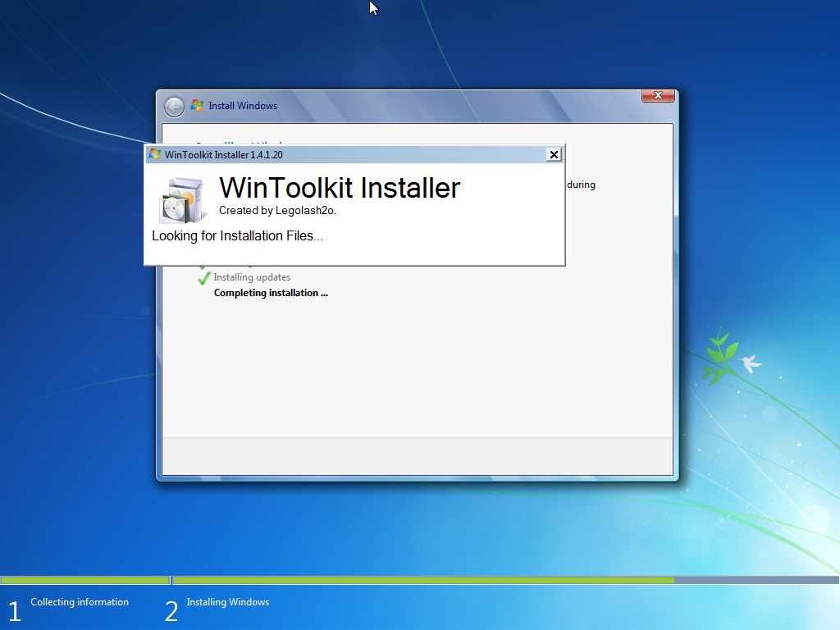Click the step 1 progress bar
This screenshot has height=630, width=840.
pos(84,580)
